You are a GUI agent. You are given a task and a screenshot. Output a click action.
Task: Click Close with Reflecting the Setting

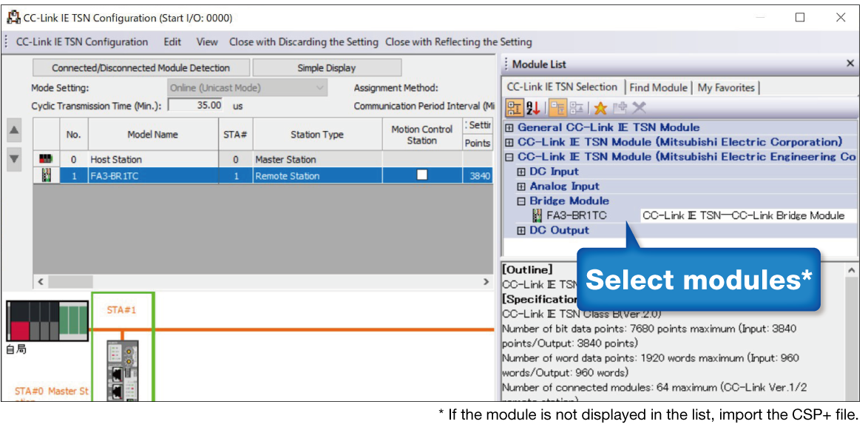(458, 42)
